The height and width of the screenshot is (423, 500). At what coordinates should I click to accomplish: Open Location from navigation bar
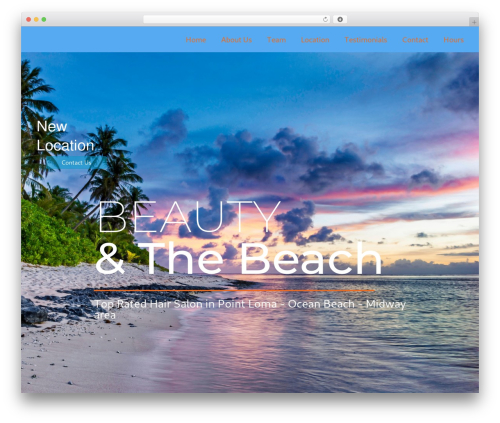tap(315, 40)
